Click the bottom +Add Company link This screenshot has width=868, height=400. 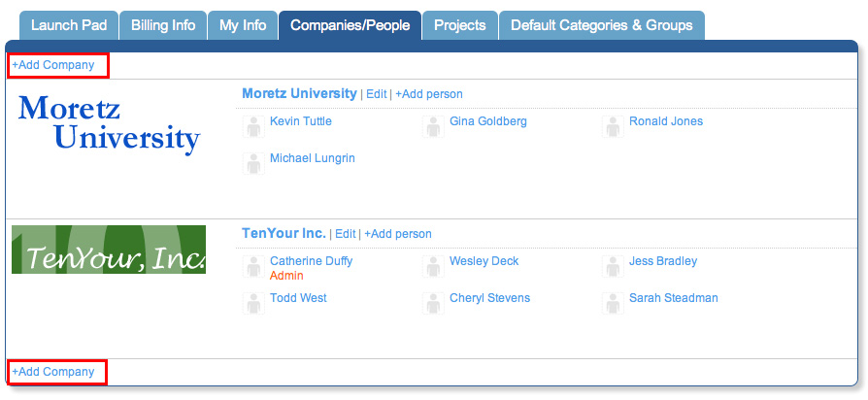[x=53, y=372]
